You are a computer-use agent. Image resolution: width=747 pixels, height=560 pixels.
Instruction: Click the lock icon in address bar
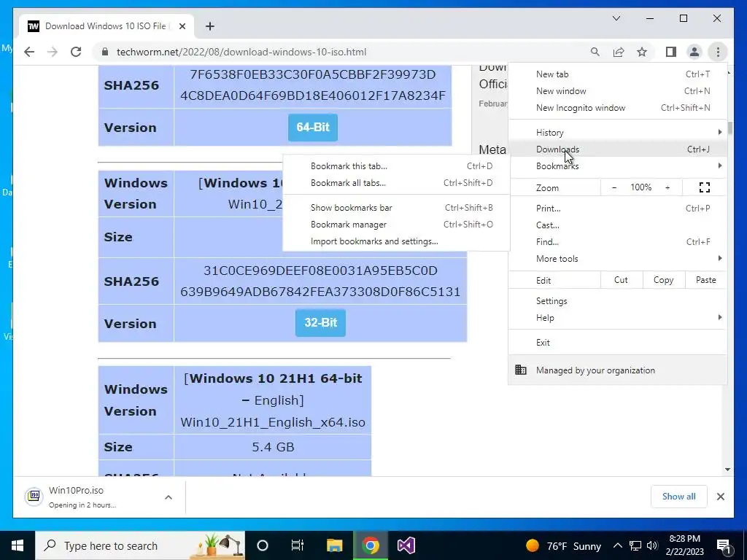pos(105,52)
